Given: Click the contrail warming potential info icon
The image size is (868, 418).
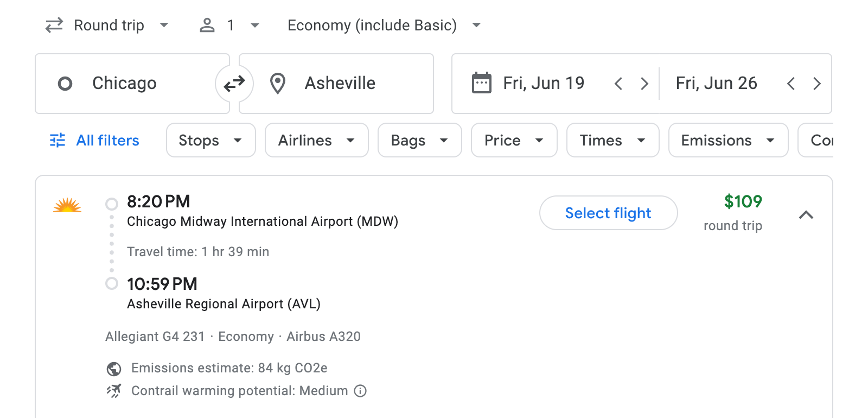Looking at the screenshot, I should coord(360,391).
